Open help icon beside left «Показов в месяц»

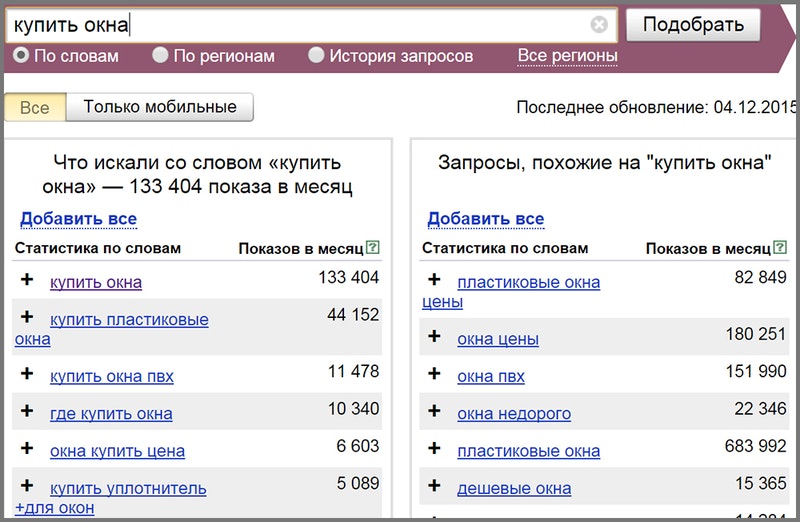click(373, 248)
